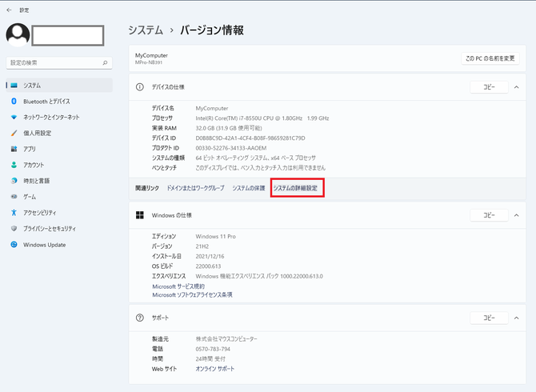Click the 24時間 受付 hours value

pos(210,359)
